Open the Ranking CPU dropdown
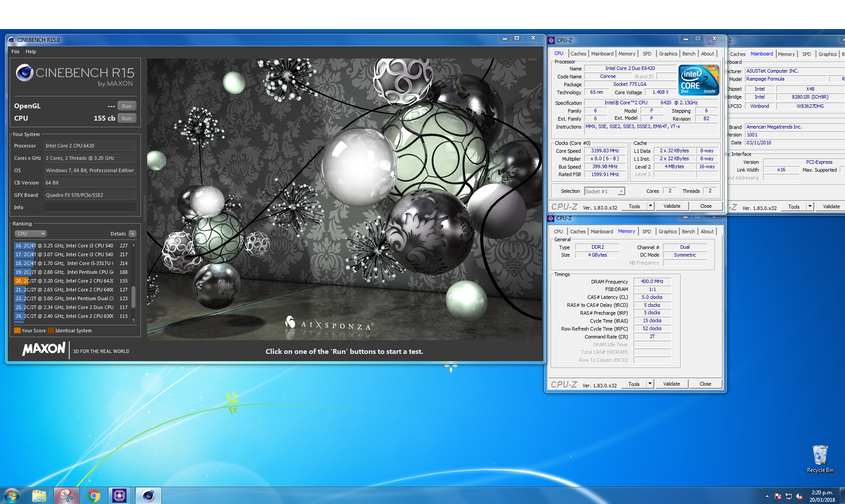845x504 pixels. [x=30, y=234]
